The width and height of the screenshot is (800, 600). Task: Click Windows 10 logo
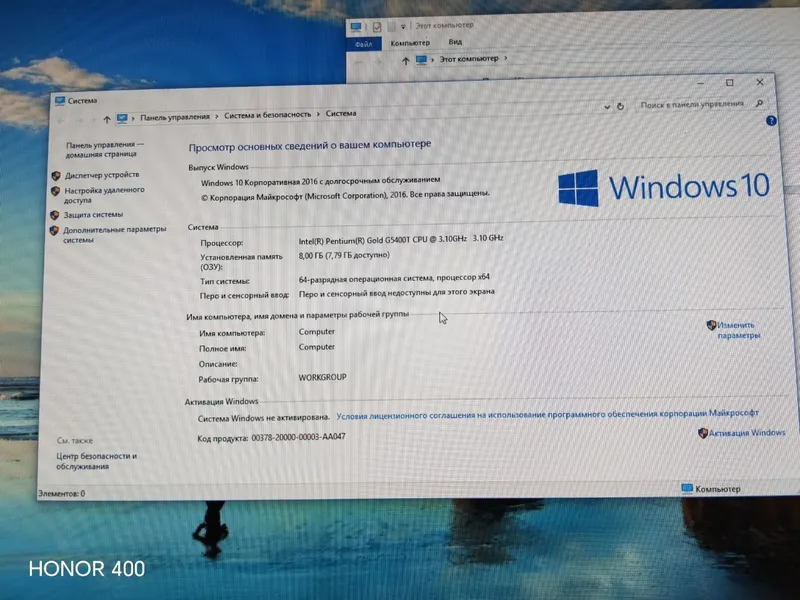(663, 187)
